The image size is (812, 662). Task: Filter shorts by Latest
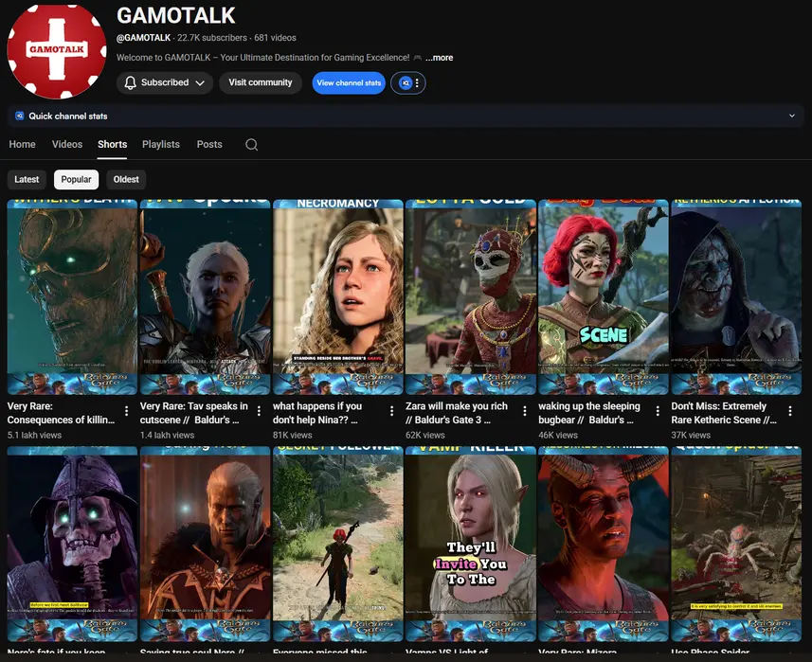pyautogui.click(x=27, y=180)
